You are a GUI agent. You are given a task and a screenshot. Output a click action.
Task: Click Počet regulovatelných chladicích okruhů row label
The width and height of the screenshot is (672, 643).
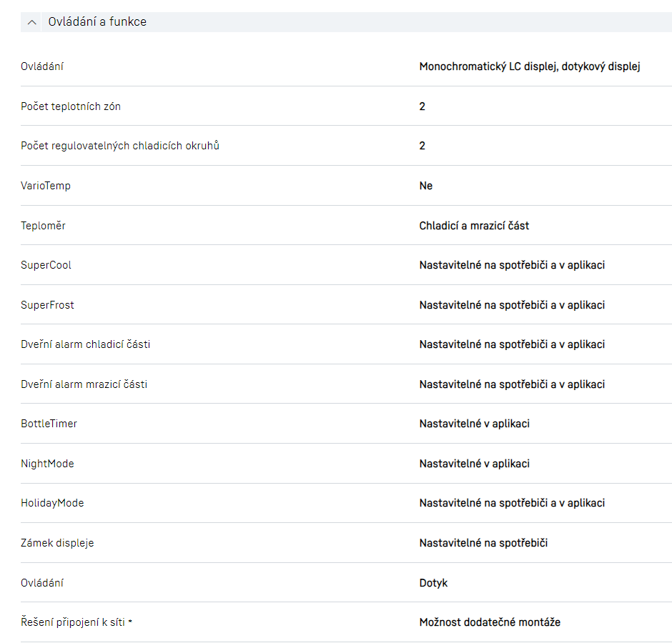120,146
